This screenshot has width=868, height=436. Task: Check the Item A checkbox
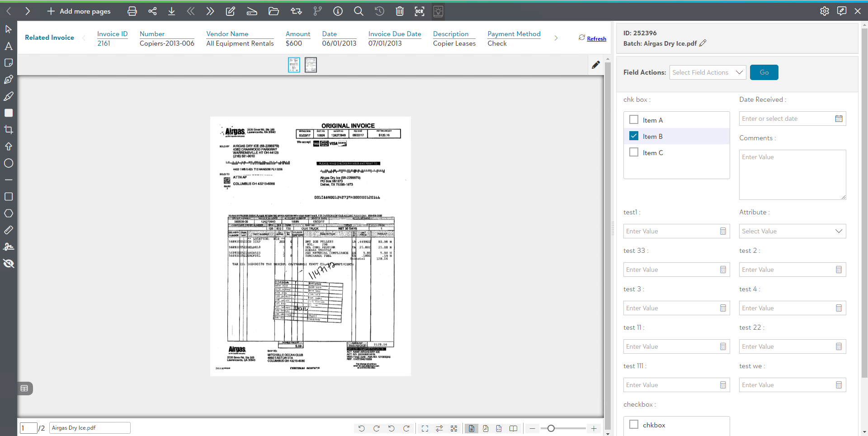coord(634,120)
